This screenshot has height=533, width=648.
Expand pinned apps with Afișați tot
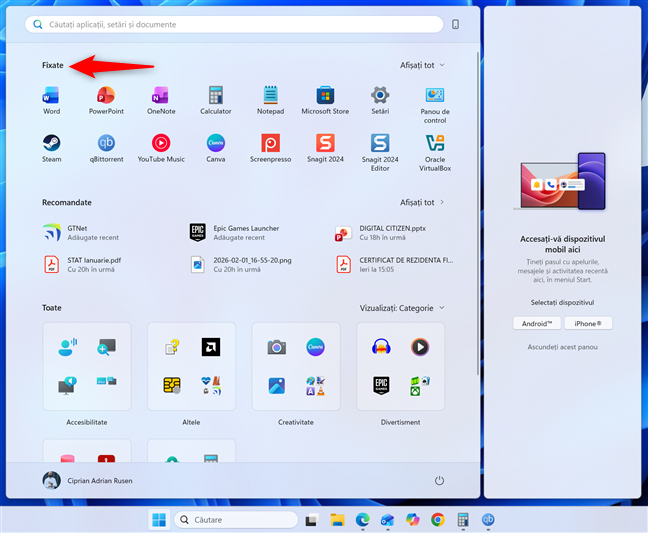coord(422,65)
